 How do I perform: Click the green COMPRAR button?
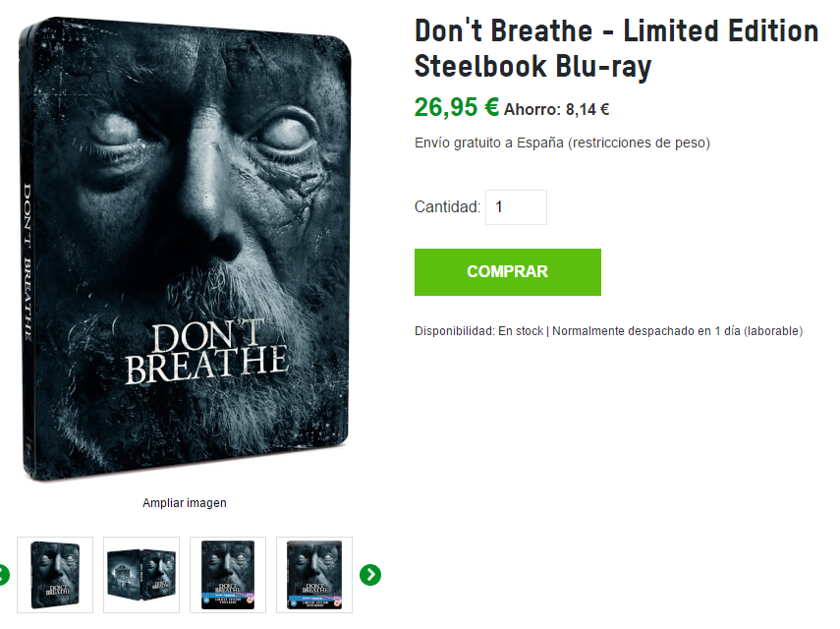click(x=507, y=271)
